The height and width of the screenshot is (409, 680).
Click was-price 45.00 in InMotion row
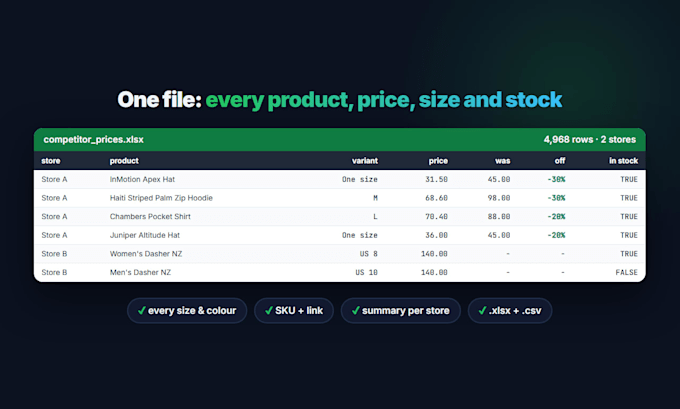tap(499, 180)
